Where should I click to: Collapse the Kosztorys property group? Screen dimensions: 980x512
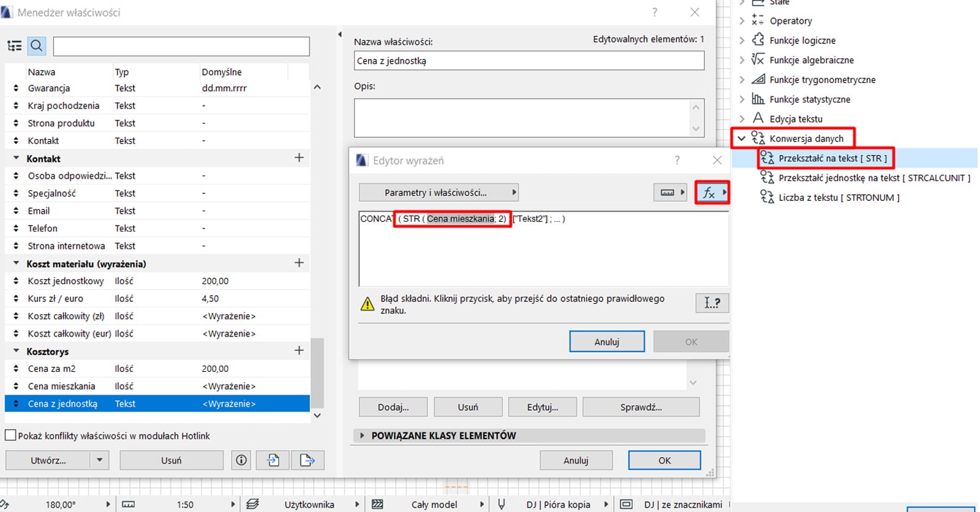click(x=17, y=352)
